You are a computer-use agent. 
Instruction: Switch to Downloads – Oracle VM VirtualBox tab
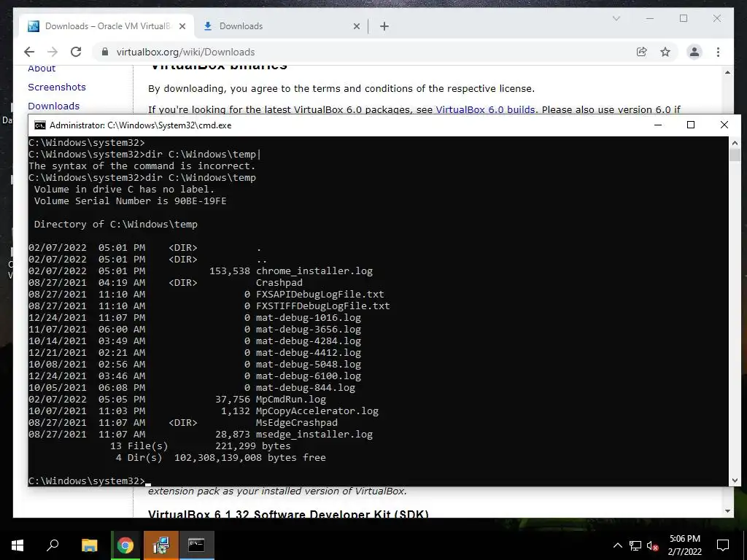[x=107, y=26]
